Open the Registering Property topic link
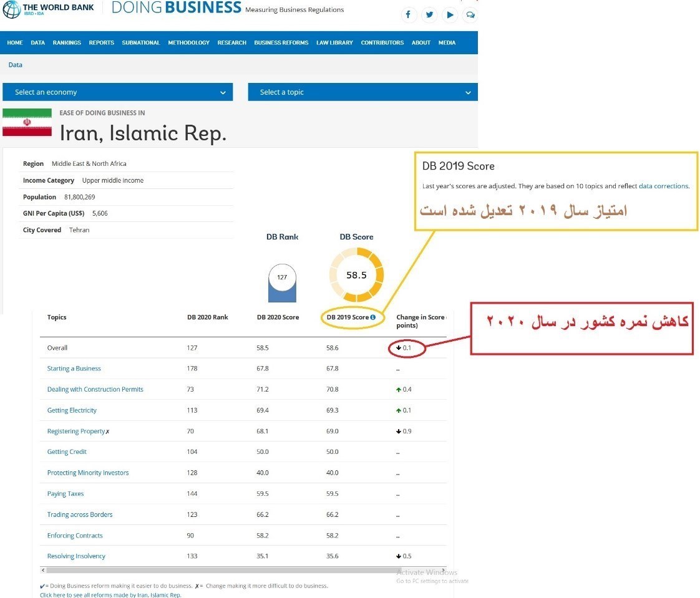The height and width of the screenshot is (598, 700). 76,432
